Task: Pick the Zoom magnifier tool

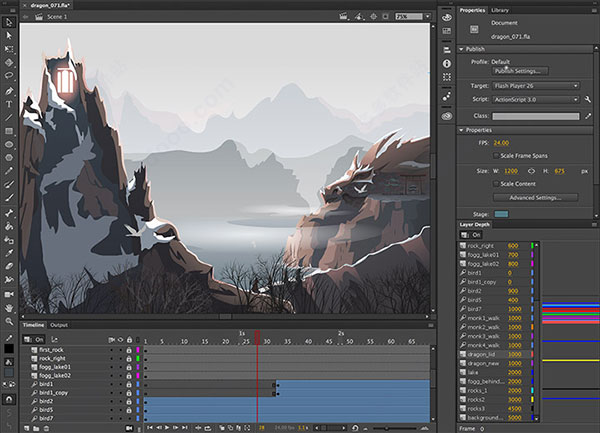Action: (x=9, y=322)
